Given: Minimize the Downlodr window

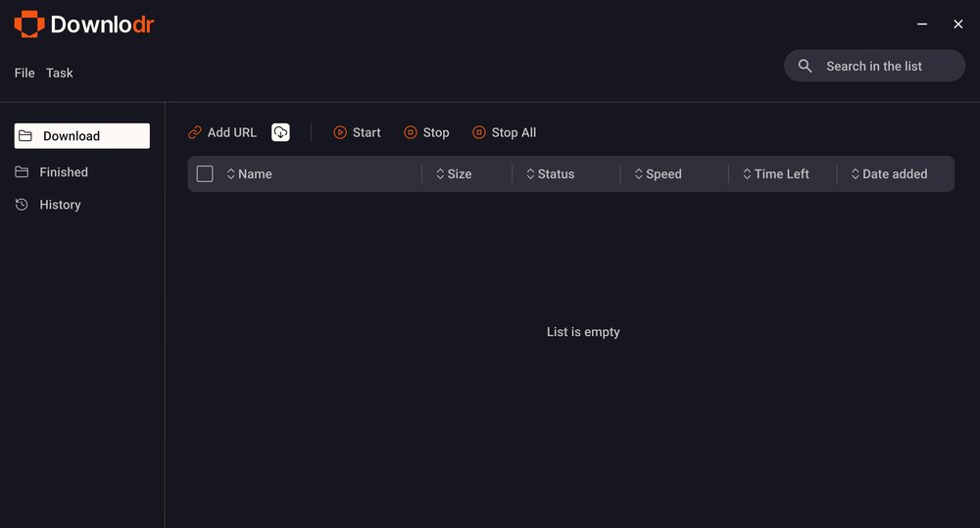Looking at the screenshot, I should click(x=922, y=24).
